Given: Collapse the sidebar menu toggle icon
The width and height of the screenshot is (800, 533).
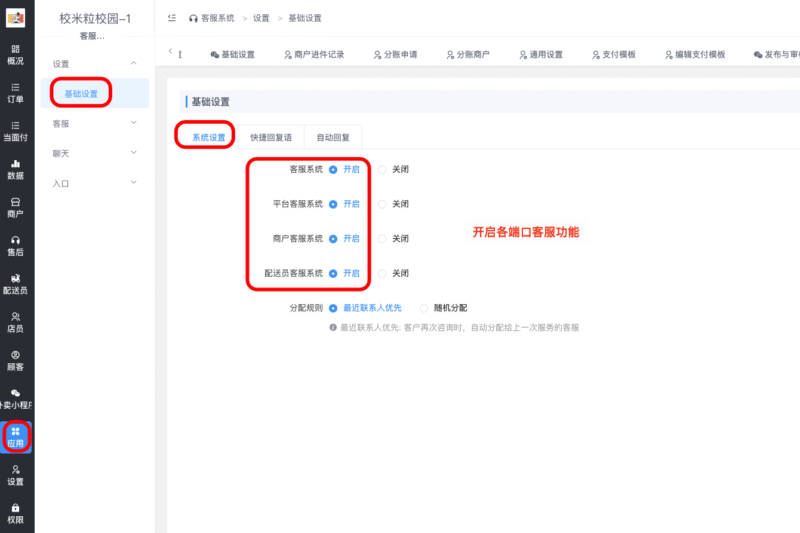Looking at the screenshot, I should 172,18.
